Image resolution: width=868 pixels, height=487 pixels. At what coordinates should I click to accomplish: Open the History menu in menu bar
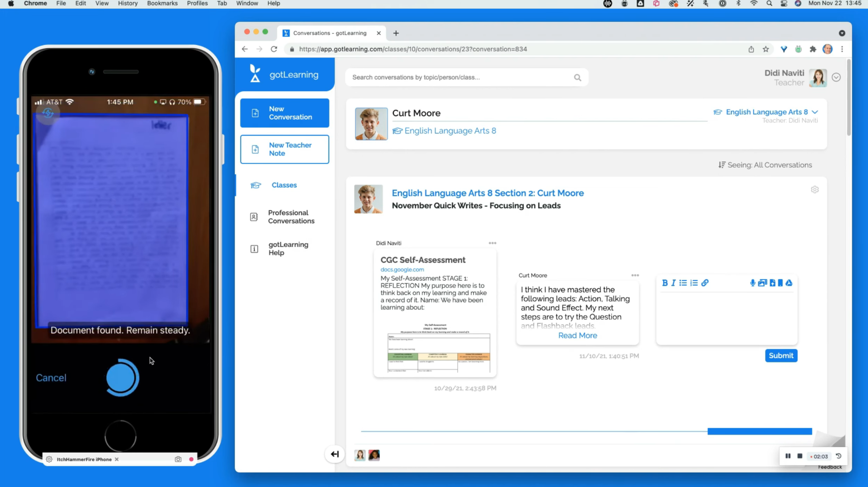click(128, 4)
